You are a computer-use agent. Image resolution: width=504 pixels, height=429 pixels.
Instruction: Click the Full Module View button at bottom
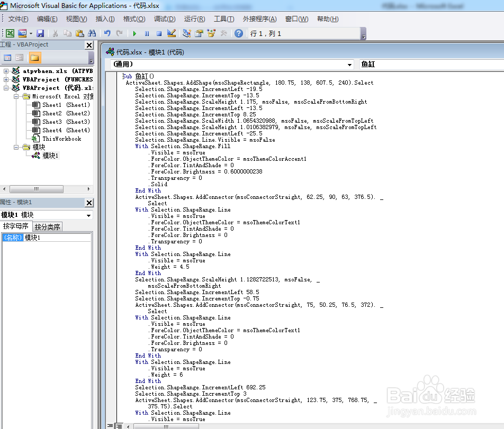[x=119, y=426]
